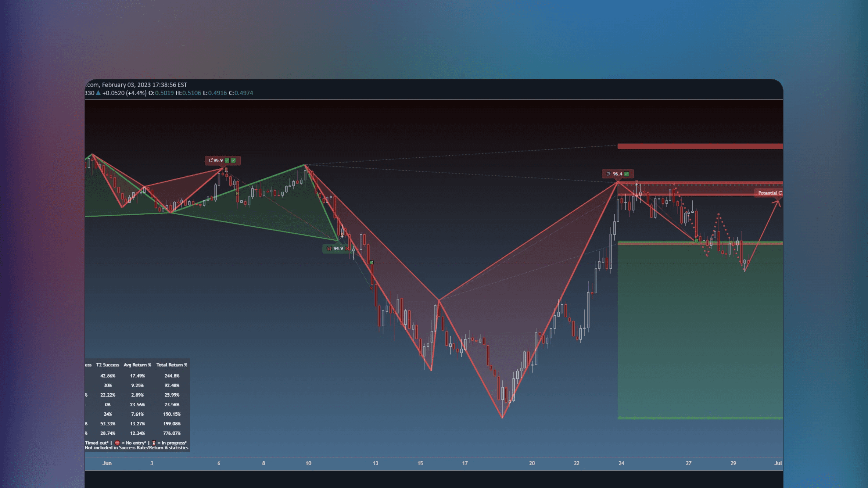Screen dimensions: 868x488
Task: Toggle the first green checkmark on the 95.9 label
Action: coord(227,160)
